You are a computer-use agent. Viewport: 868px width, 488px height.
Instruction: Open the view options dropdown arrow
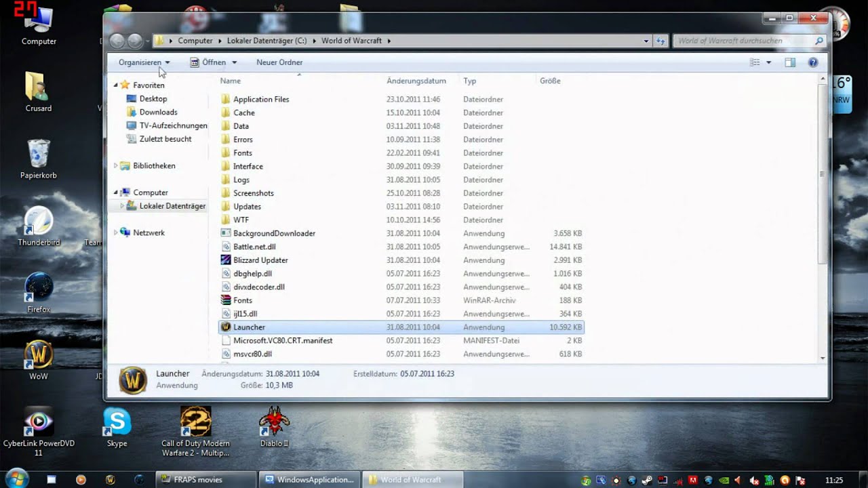[768, 62]
